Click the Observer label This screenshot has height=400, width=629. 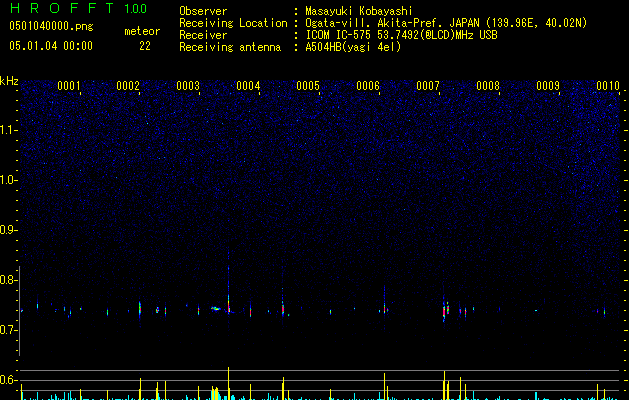pos(203,11)
